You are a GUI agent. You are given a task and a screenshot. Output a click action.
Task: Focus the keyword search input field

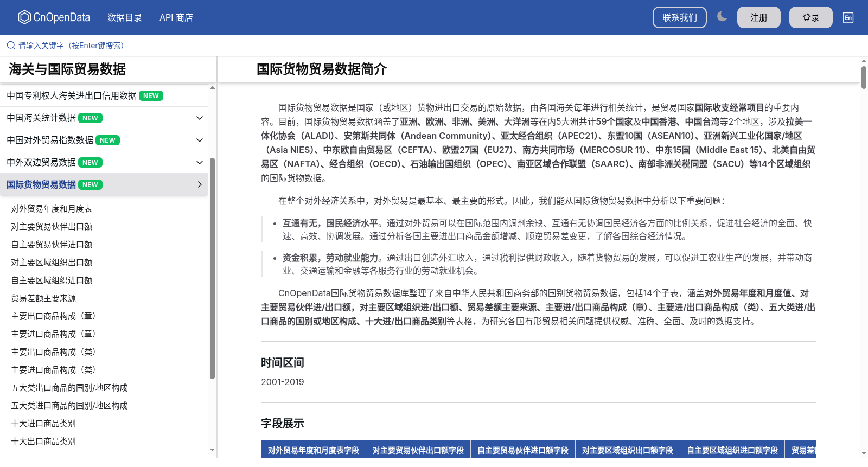click(434, 46)
